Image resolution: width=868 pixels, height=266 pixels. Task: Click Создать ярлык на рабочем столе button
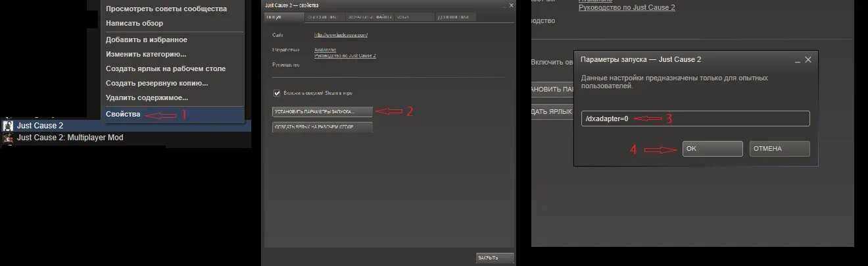tap(322, 127)
